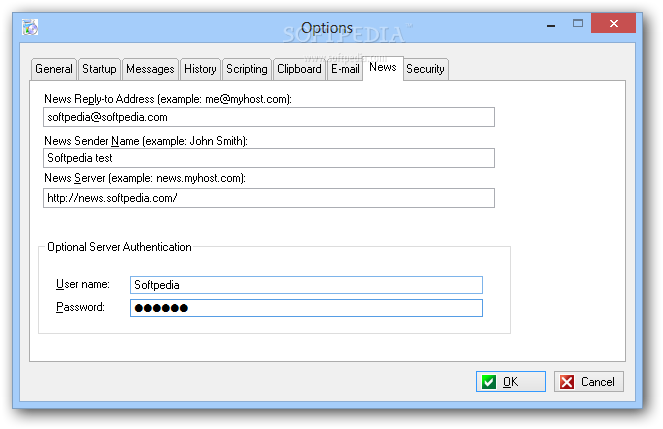Switch to the E-mail tab

345,69
